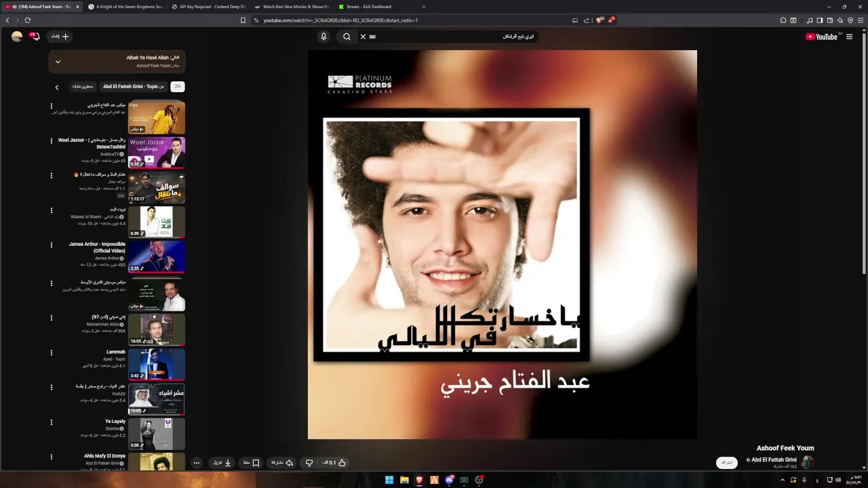Click the white Subscribe button
The image size is (868, 488).
click(x=727, y=463)
